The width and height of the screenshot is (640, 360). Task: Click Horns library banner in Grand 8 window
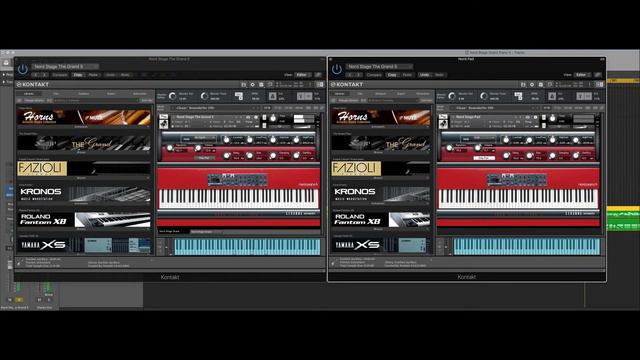click(84, 117)
